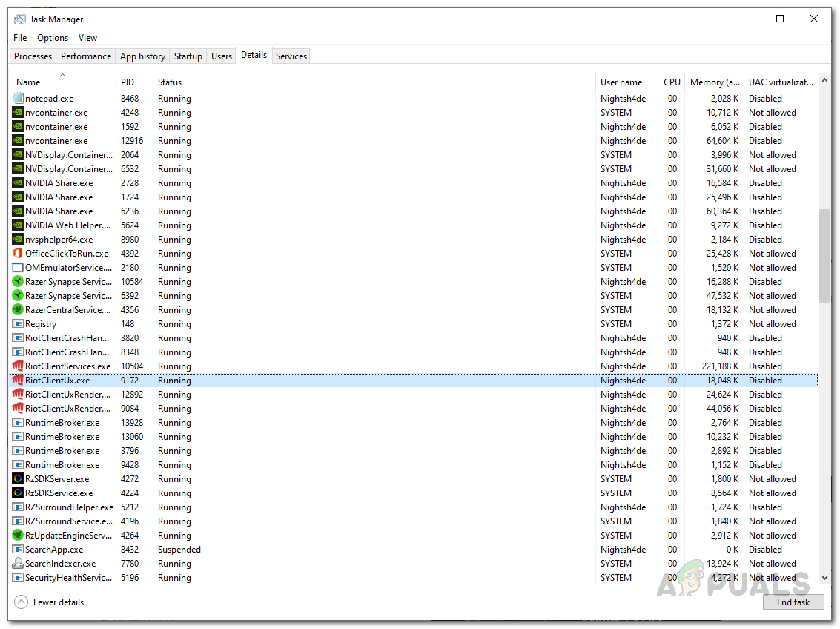Select RuntimeBroker.exe with PID 13060
The height and width of the screenshot is (629, 840).
click(x=62, y=437)
